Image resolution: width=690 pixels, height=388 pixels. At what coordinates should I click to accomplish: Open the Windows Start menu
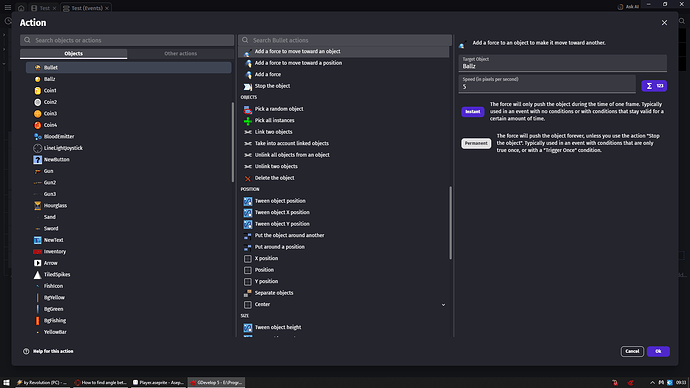[x=6, y=383]
